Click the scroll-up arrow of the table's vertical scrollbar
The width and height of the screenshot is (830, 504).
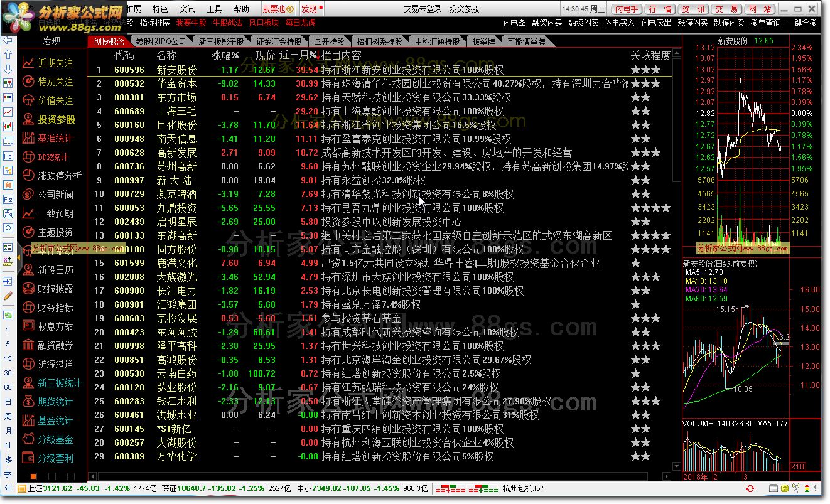coord(676,55)
